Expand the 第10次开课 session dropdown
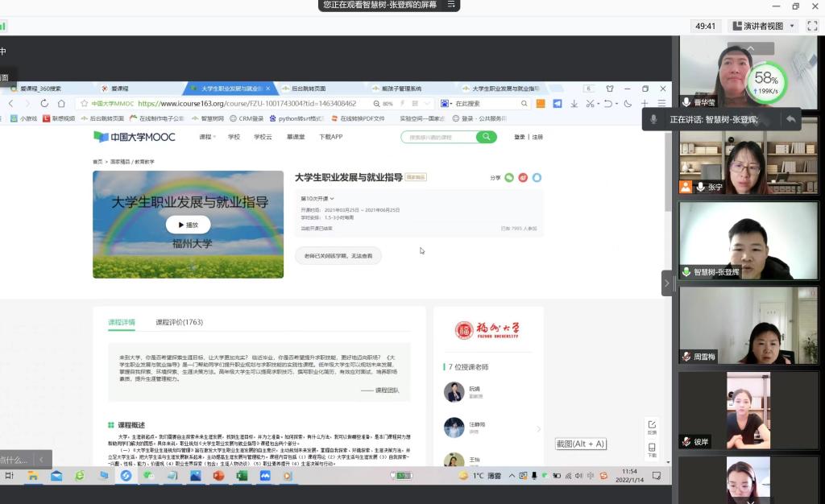The width and height of the screenshot is (825, 504). coord(317,198)
